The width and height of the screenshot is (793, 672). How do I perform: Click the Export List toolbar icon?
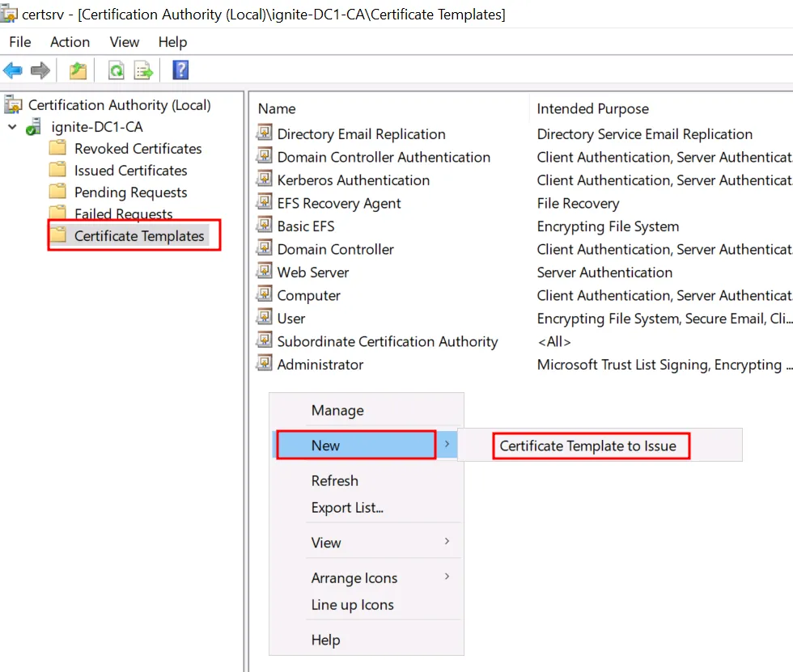pyautogui.click(x=143, y=71)
